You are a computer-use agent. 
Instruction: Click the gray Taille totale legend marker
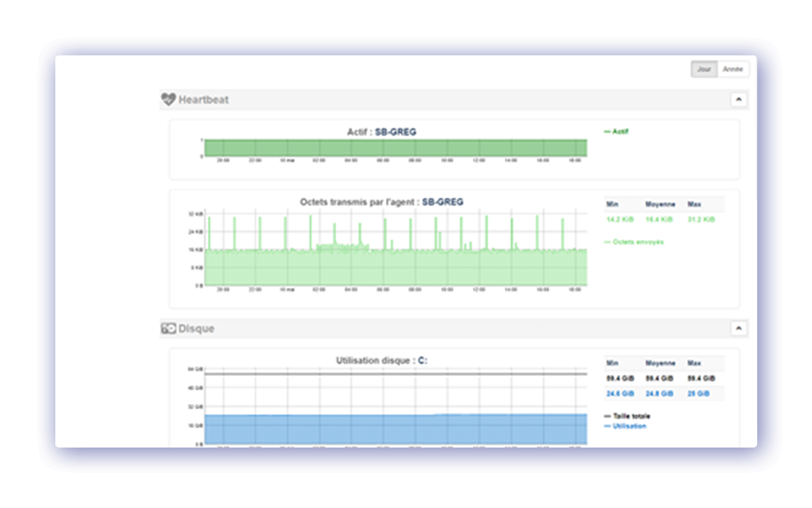607,416
